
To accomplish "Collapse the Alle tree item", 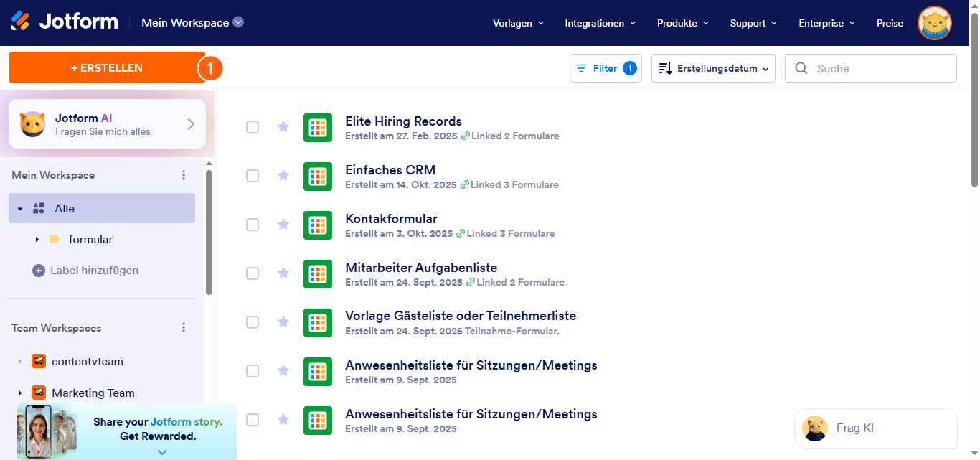I will (x=19, y=207).
